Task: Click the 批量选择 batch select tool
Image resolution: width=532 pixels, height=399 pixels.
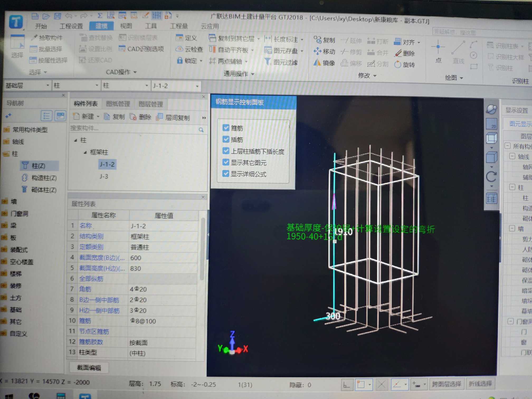Action: coord(46,49)
